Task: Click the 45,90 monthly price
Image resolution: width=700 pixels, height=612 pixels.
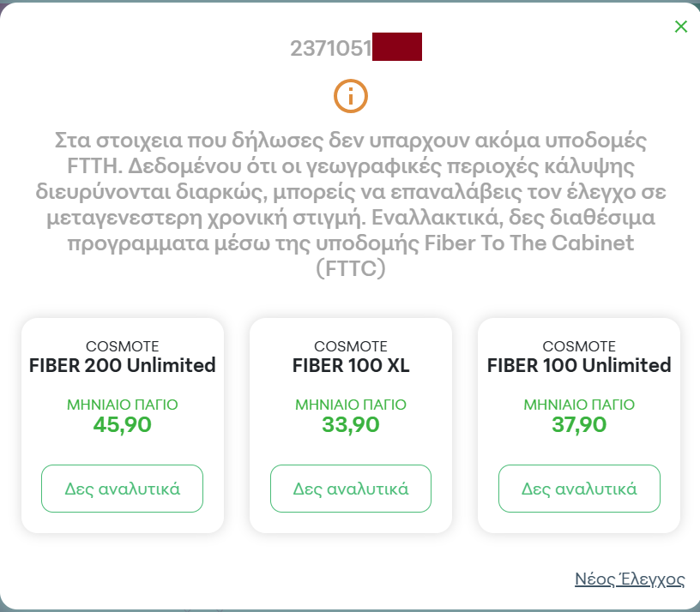Action: click(x=123, y=424)
